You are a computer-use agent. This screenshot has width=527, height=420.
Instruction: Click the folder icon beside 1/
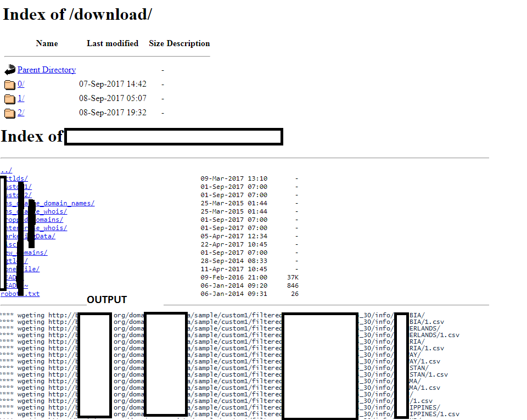tap(10, 99)
